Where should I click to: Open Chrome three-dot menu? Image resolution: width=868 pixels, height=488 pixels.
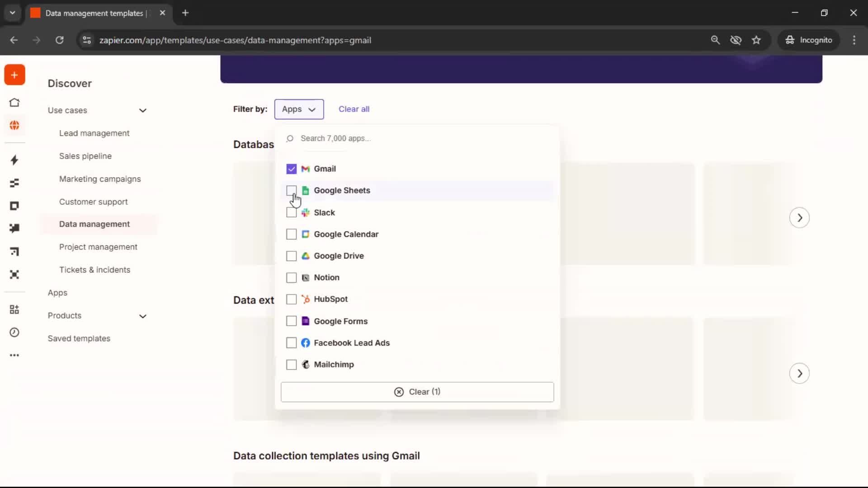click(x=854, y=40)
